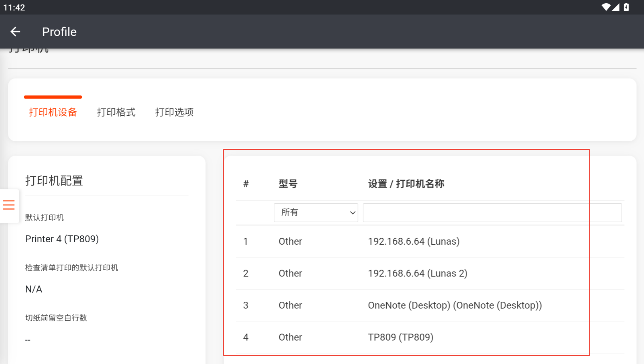The height and width of the screenshot is (364, 644).
Task: Select the OneNote (Desktop) printer row
Action: 454,305
